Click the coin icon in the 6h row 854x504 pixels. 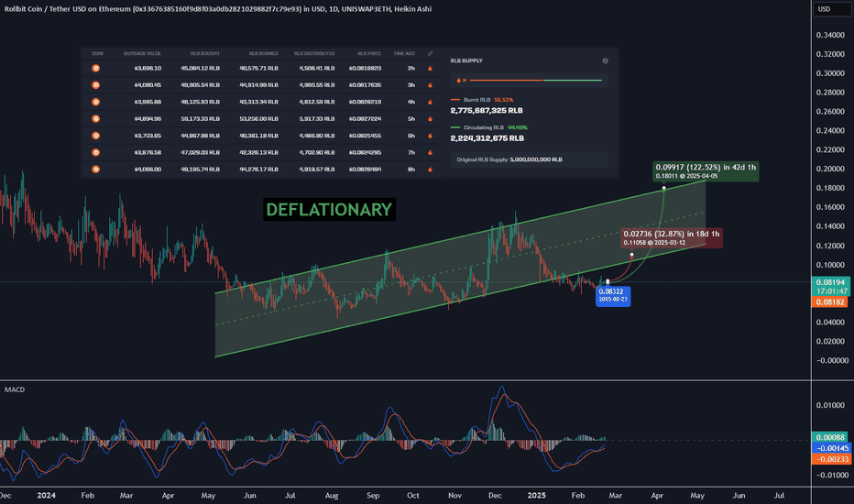(96, 136)
